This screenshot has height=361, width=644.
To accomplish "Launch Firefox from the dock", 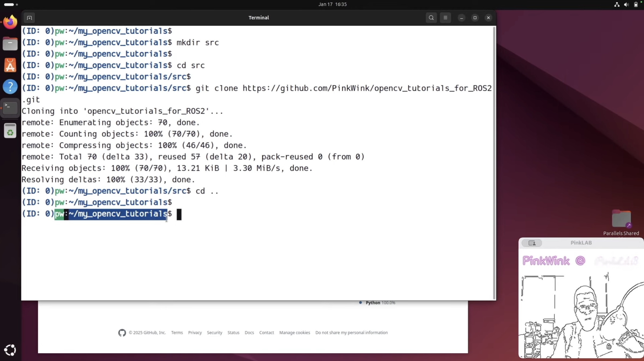I will 10,22.
